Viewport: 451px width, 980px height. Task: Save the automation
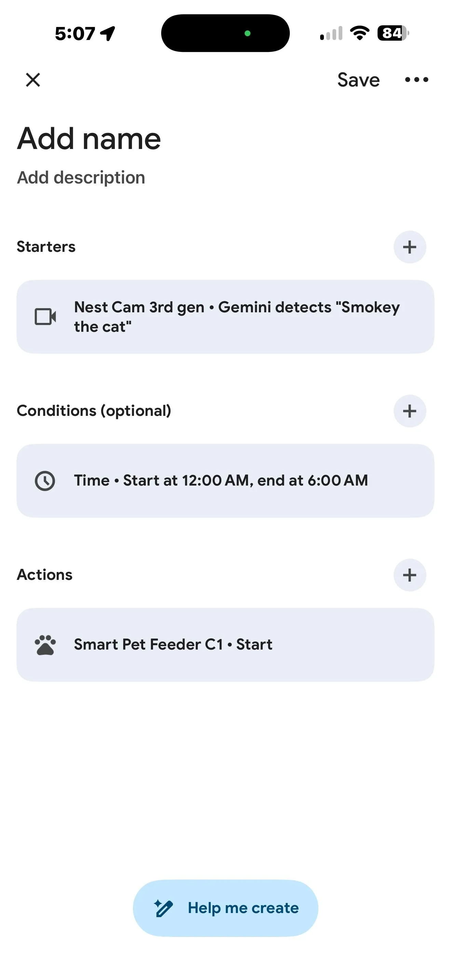358,80
